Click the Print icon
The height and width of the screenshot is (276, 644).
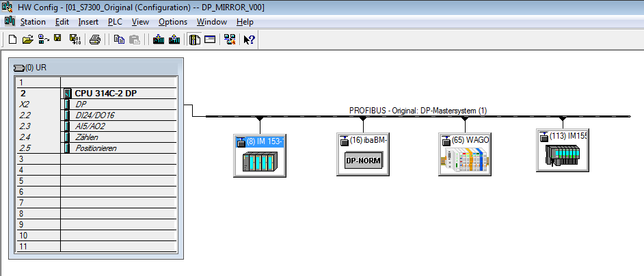pyautogui.click(x=95, y=40)
